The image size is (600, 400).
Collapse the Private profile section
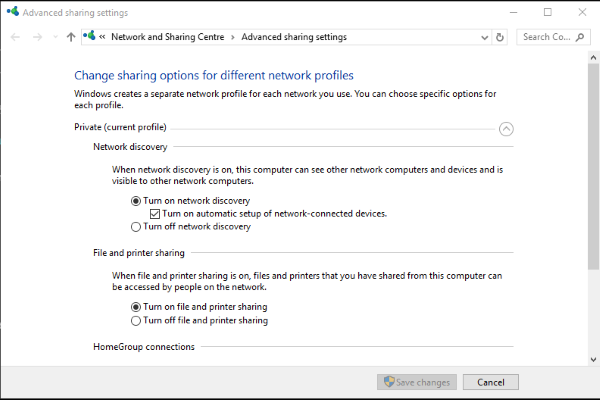(506, 129)
